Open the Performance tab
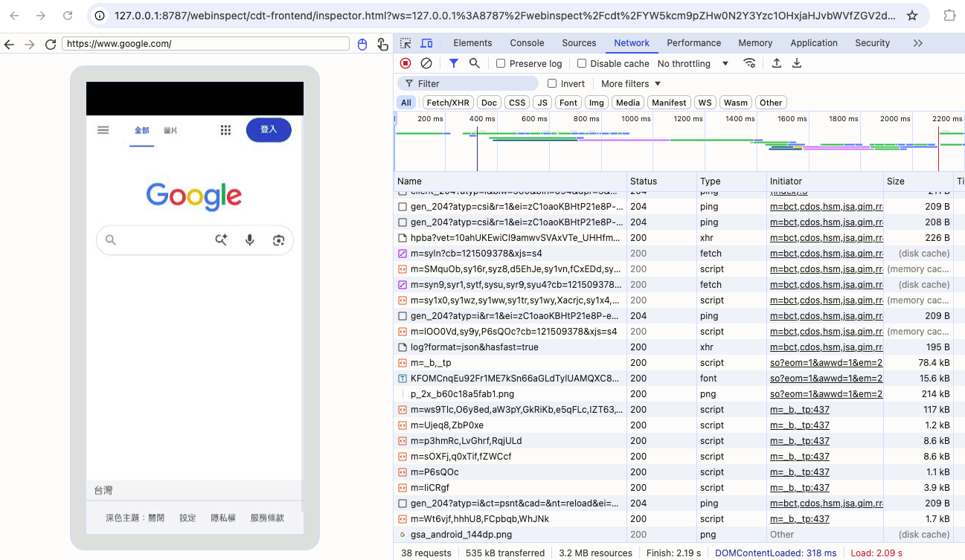The height and width of the screenshot is (560, 965). pyautogui.click(x=693, y=43)
